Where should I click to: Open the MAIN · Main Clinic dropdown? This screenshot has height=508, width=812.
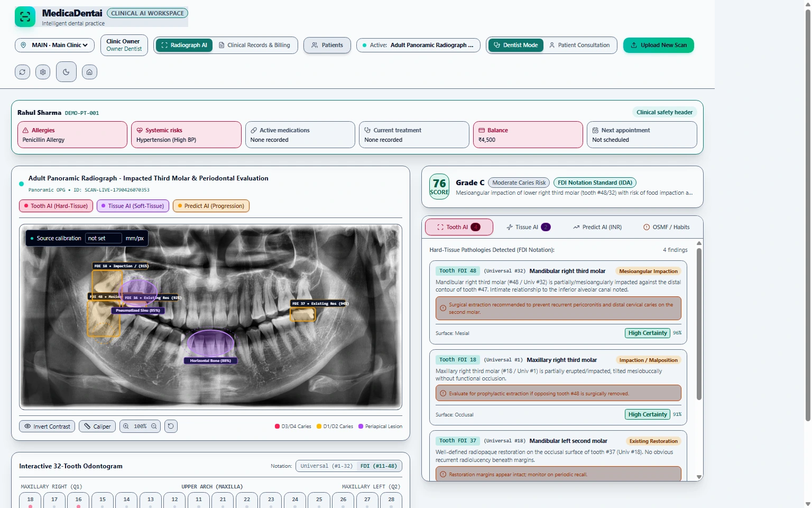coord(55,45)
